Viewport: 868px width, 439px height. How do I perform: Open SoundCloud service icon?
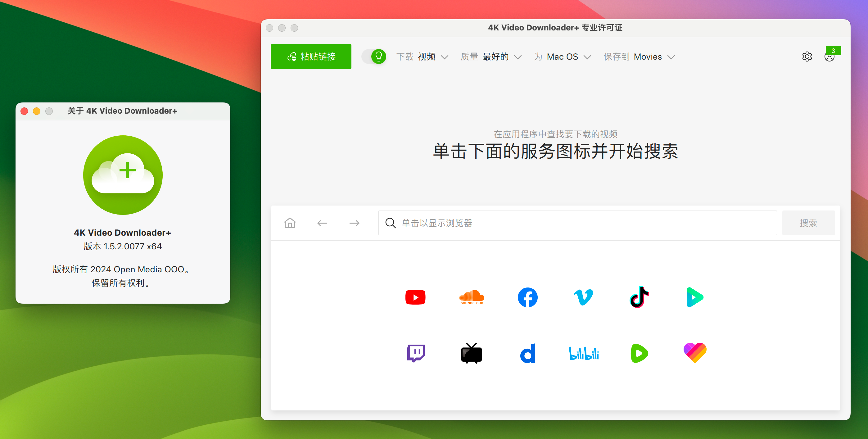(x=472, y=297)
